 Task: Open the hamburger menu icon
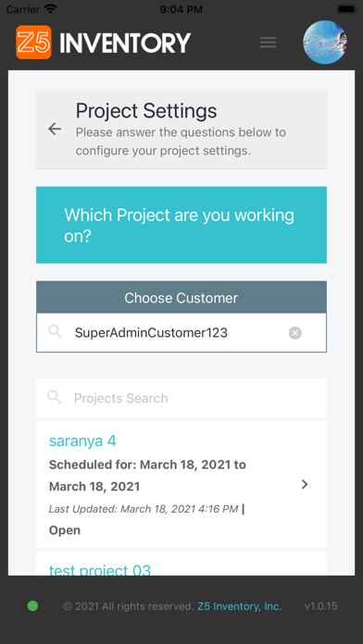[268, 43]
